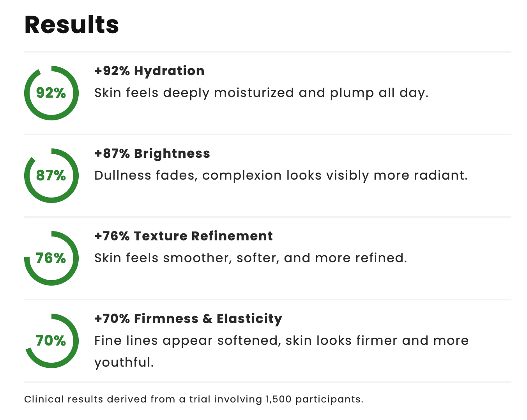
Task: Click the word 'participants' in the footnote
Action: coord(329,399)
